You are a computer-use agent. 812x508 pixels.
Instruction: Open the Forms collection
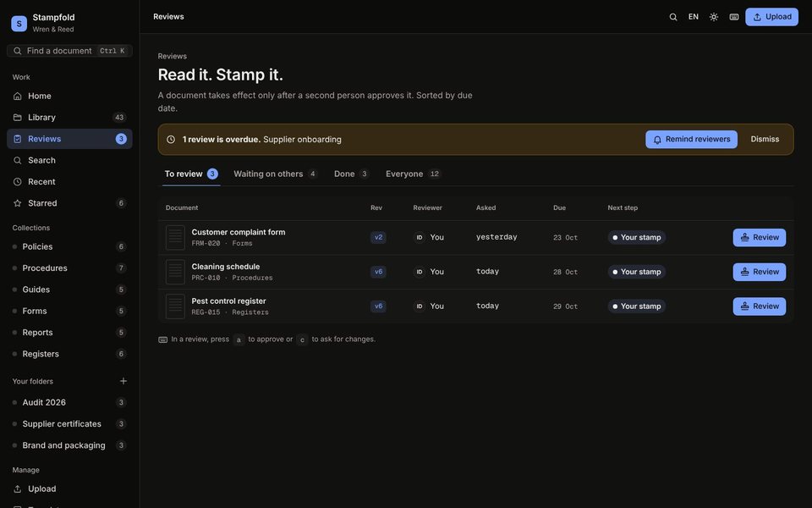pyautogui.click(x=69, y=311)
